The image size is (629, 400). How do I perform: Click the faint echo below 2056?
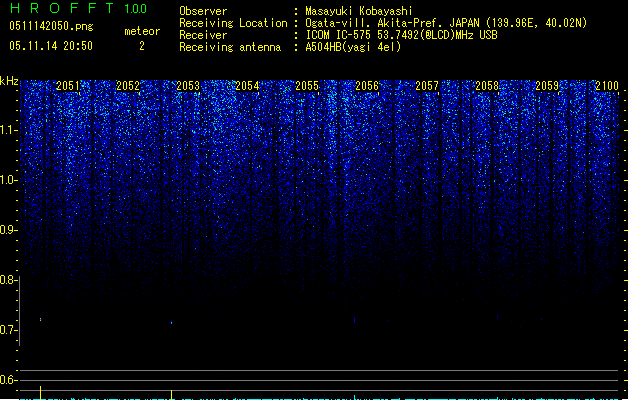click(355, 320)
